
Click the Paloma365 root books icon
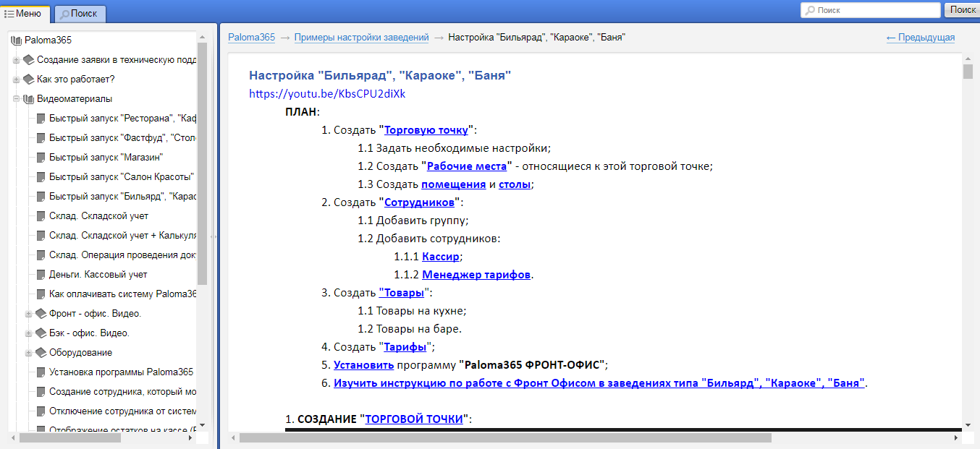click(17, 40)
